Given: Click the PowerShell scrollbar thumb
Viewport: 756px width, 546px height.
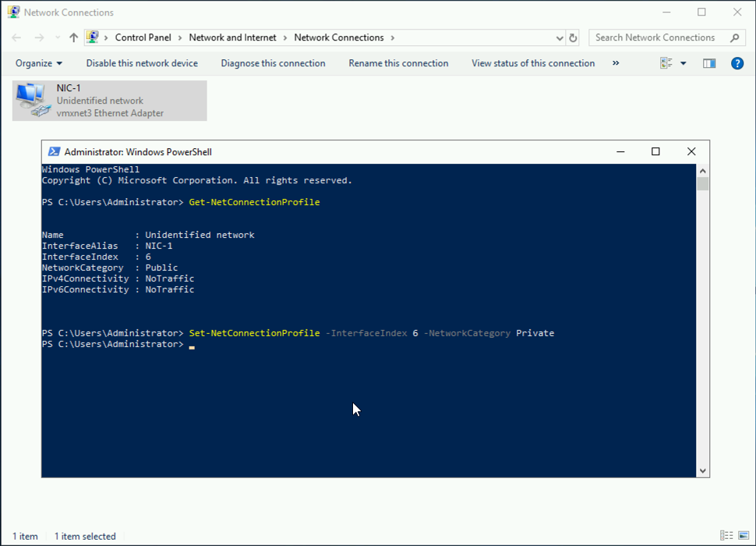Looking at the screenshot, I should tap(703, 184).
